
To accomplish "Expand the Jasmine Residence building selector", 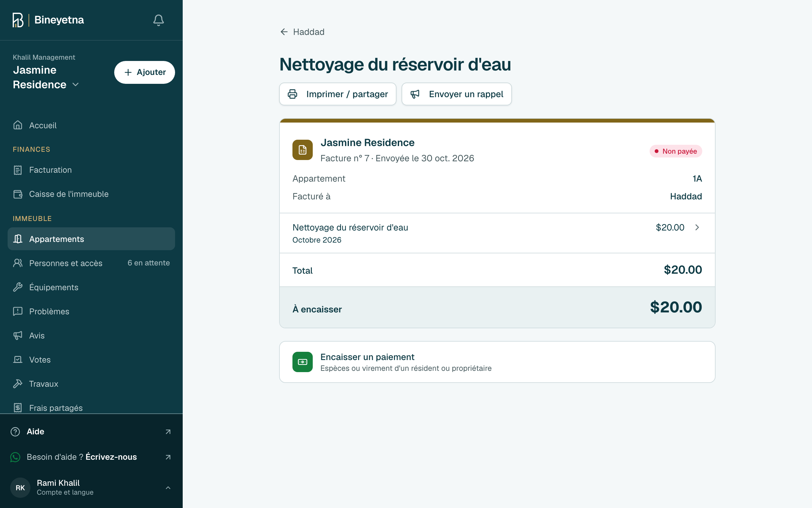I will coord(46,77).
